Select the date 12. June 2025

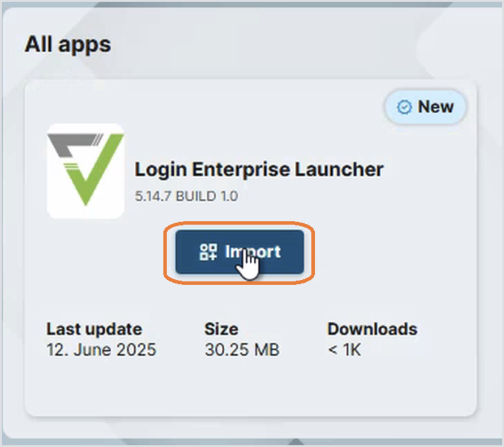(101, 350)
